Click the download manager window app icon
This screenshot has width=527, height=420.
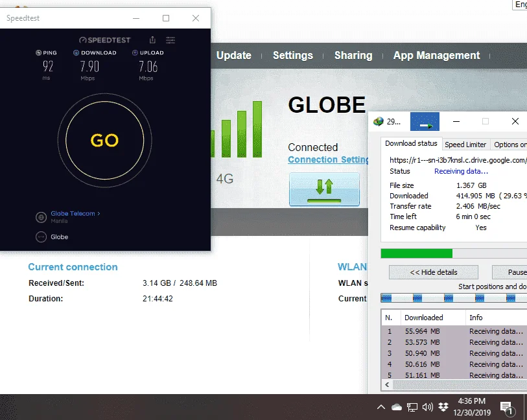(x=379, y=121)
